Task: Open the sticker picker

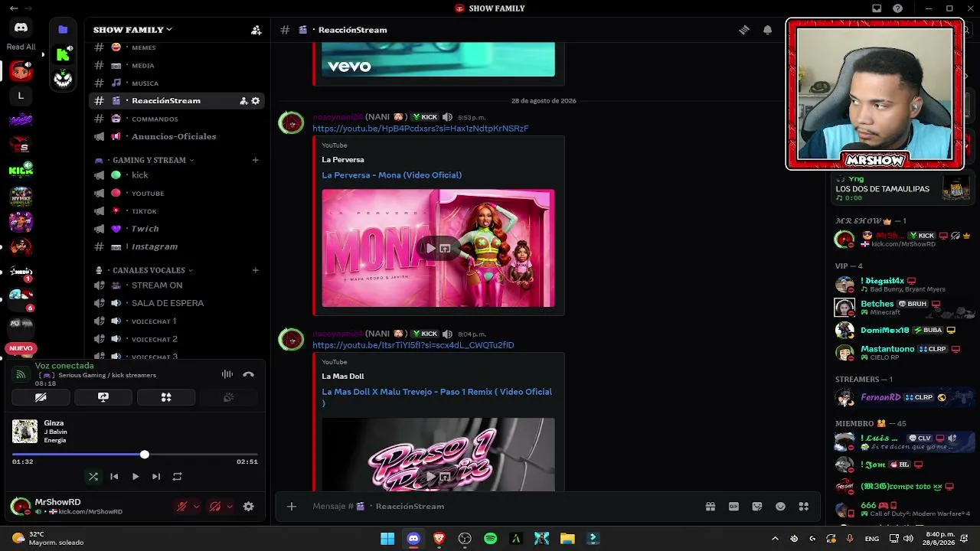Action: tap(757, 507)
